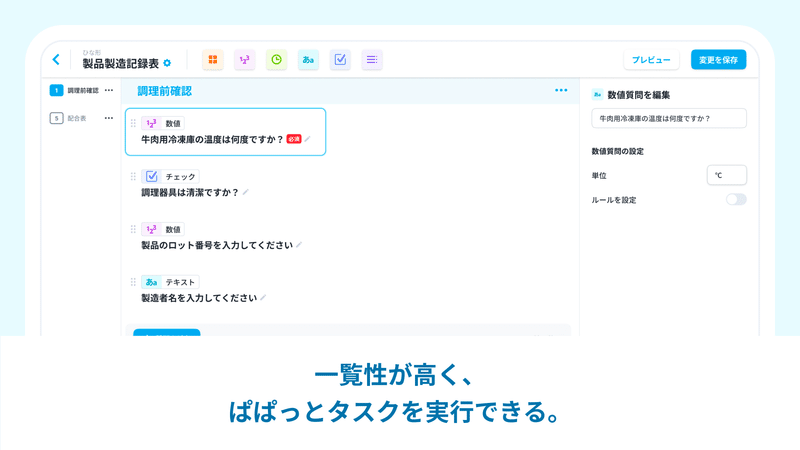
Task: Click the 調理前確認 section heading
Action: (x=164, y=91)
